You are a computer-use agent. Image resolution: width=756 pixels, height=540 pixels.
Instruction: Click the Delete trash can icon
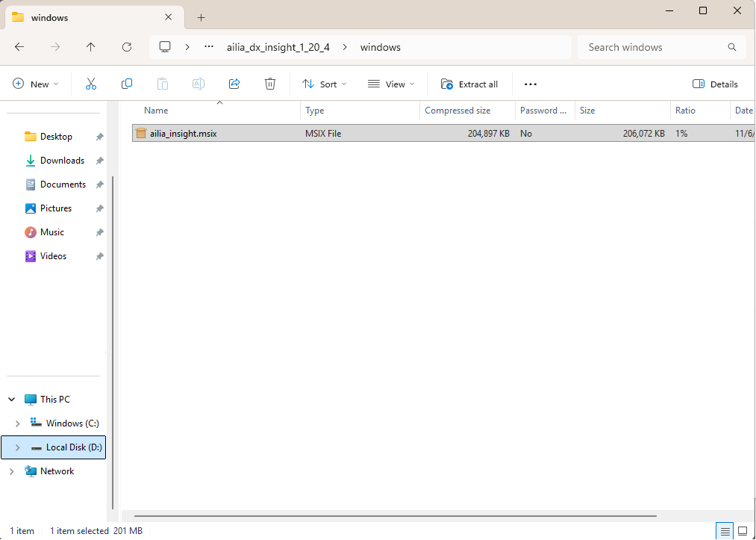click(270, 84)
